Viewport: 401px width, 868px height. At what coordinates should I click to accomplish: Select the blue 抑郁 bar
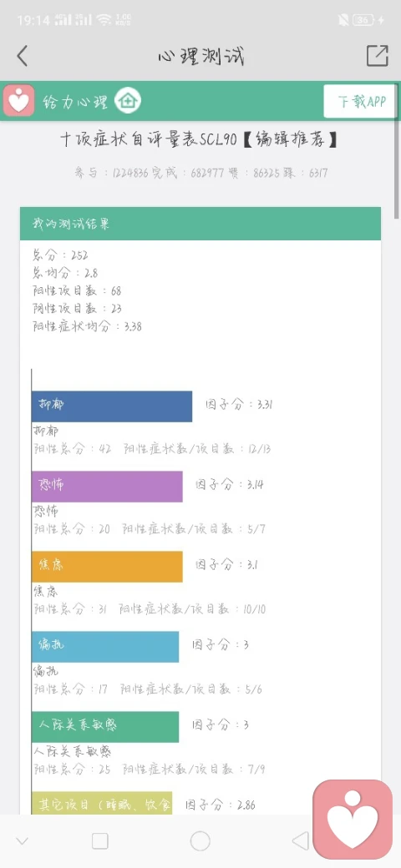(112, 406)
